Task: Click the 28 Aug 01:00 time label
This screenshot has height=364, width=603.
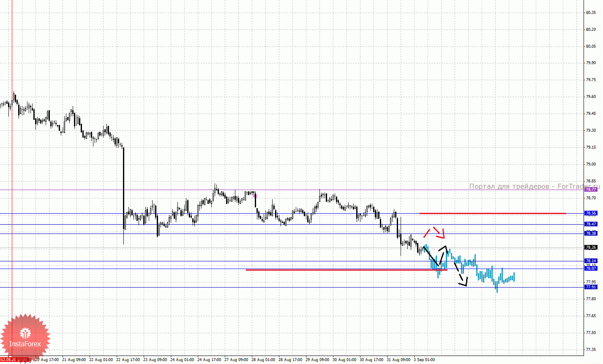Action: 263,360
